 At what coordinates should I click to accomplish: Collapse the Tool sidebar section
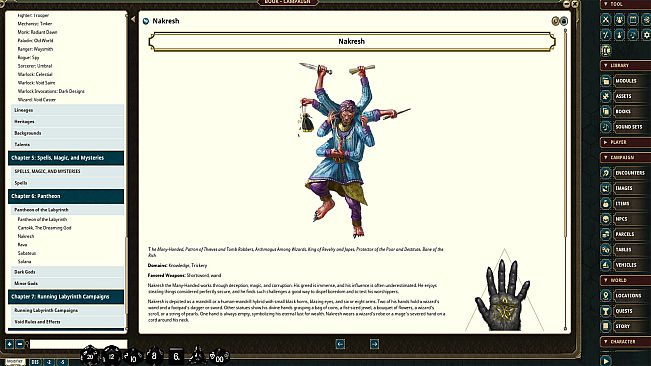[606, 4]
